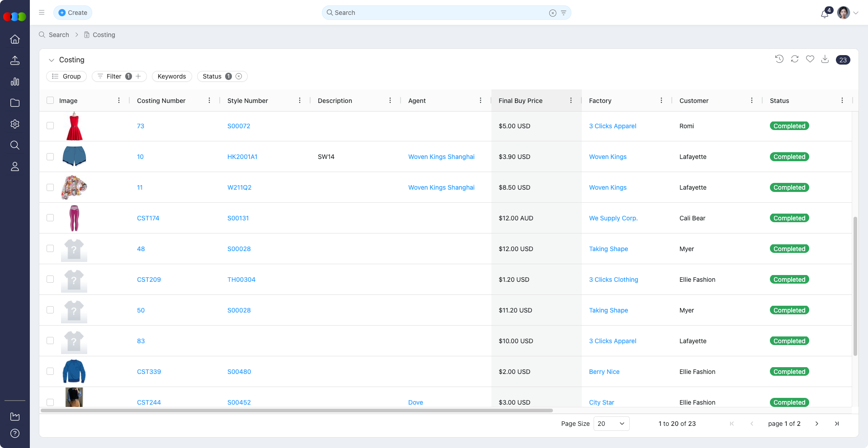Select the checkbox for costing 73
The width and height of the screenshot is (868, 448).
coord(50,126)
